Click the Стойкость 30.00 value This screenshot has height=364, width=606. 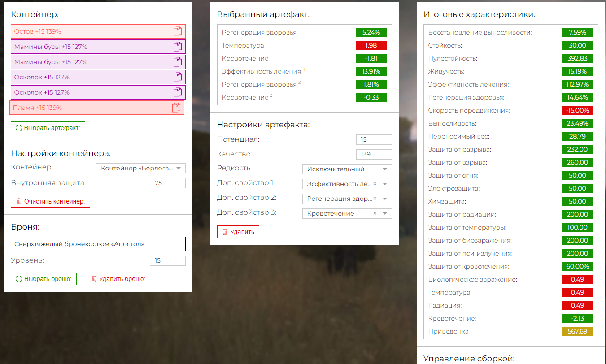[578, 45]
